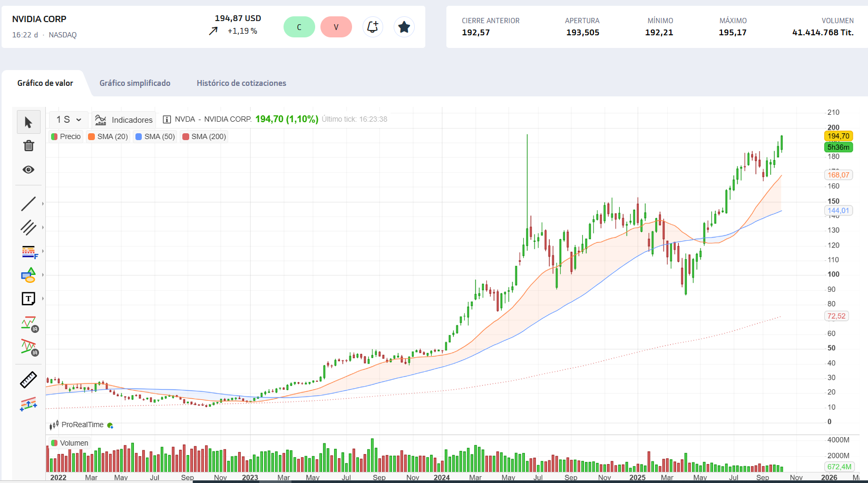Open AI support and resistance detection tool
This screenshot has height=483, width=868.
point(30,324)
